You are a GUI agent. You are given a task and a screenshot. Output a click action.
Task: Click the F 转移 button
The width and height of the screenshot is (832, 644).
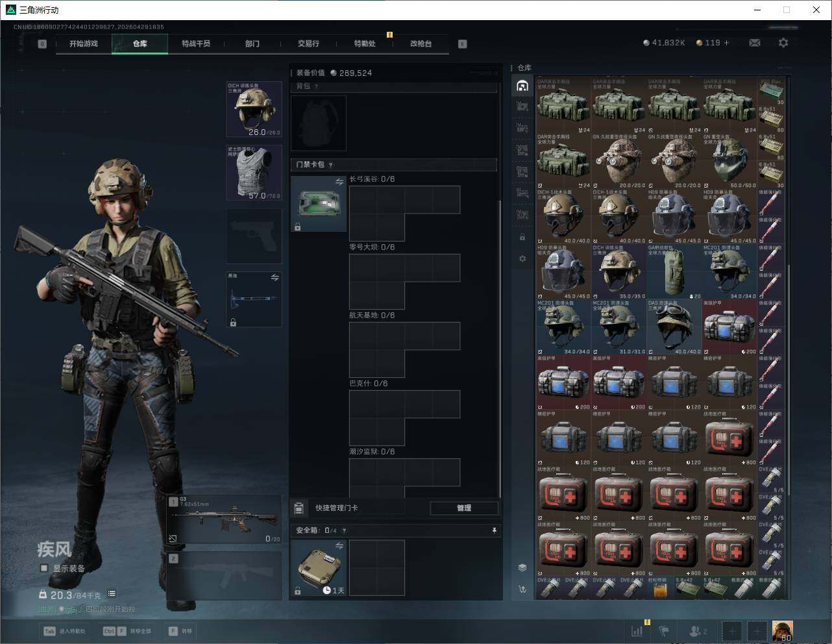[180, 631]
